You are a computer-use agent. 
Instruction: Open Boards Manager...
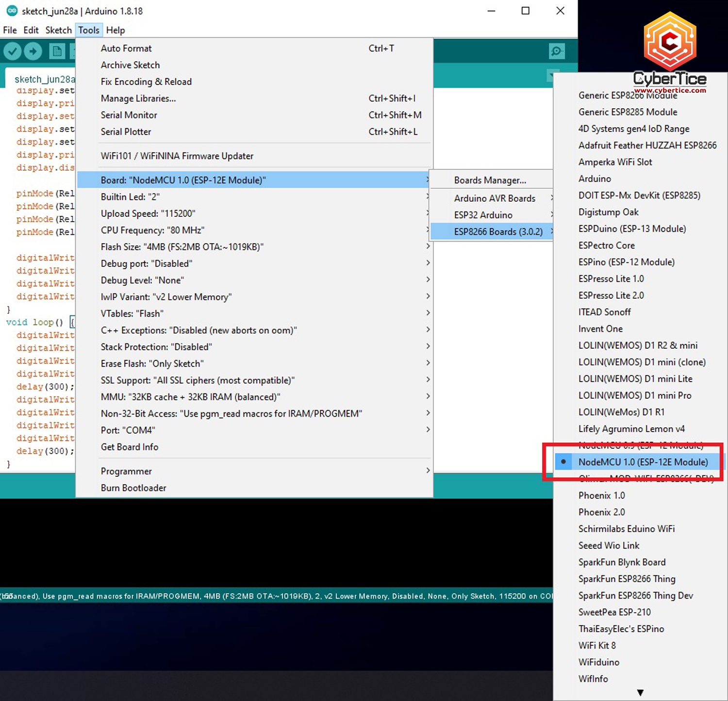(490, 180)
